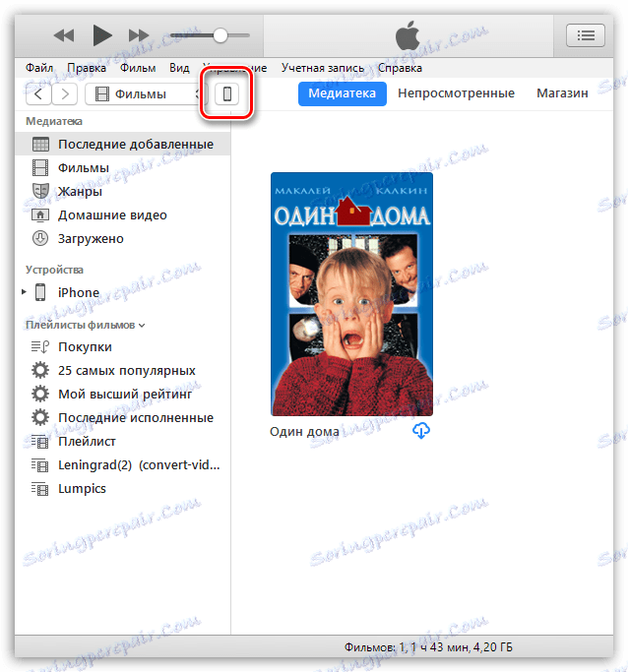Open the Вид menu

point(179,68)
